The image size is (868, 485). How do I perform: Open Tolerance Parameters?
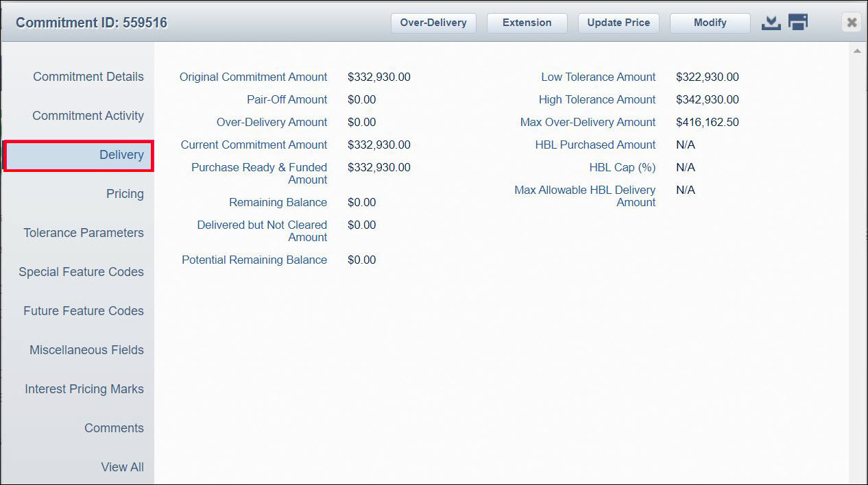83,233
